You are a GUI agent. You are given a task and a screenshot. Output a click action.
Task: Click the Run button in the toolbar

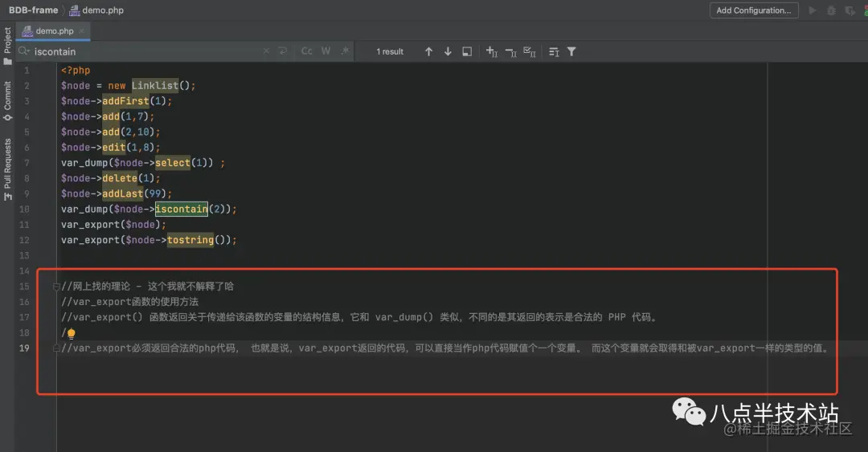coord(812,10)
